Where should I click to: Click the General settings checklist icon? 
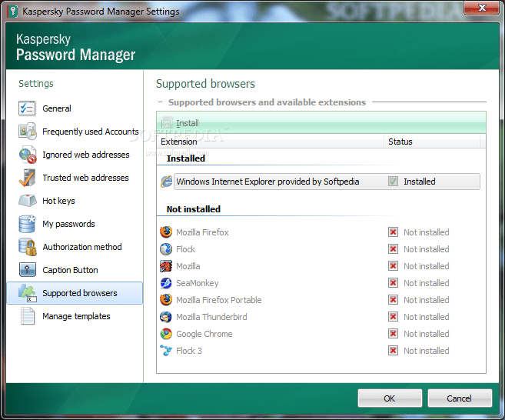point(27,108)
